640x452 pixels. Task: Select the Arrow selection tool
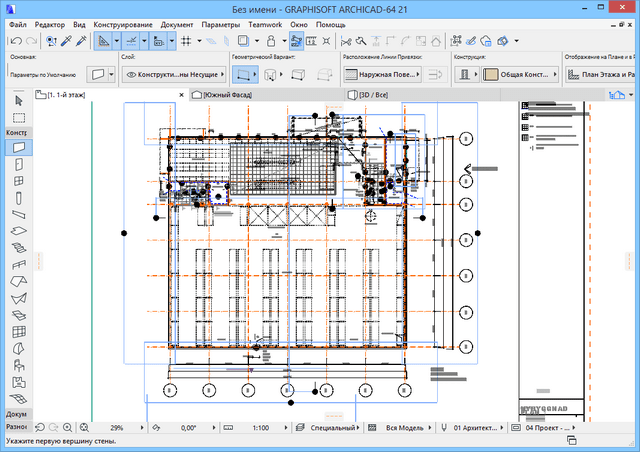(x=18, y=101)
